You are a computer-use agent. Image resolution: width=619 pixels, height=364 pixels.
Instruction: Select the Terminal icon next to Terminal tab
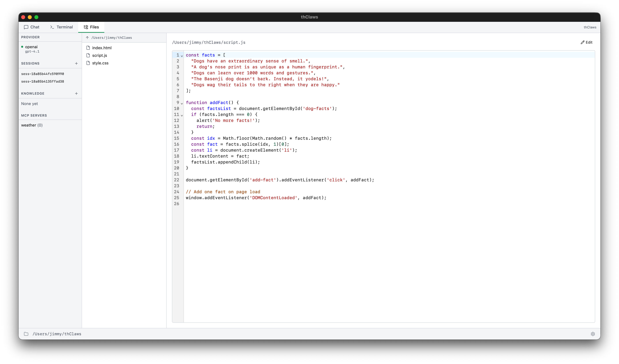(x=52, y=27)
